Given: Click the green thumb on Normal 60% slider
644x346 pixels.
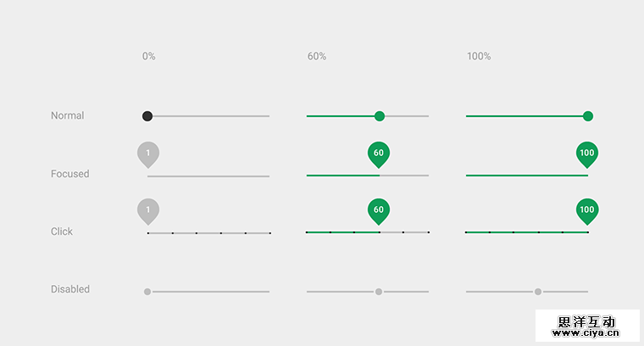Looking at the screenshot, I should (380, 116).
